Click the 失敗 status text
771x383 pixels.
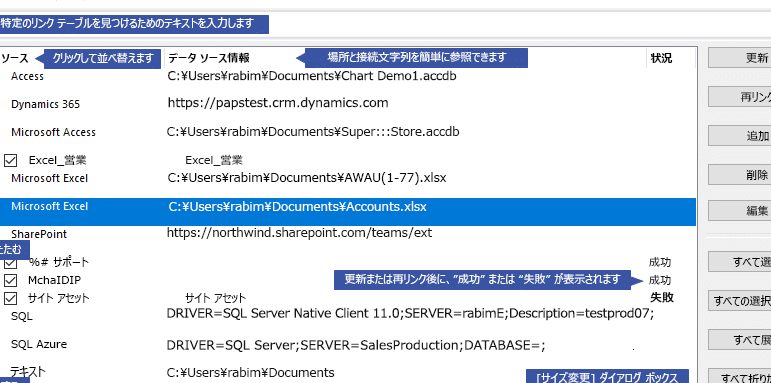[662, 297]
